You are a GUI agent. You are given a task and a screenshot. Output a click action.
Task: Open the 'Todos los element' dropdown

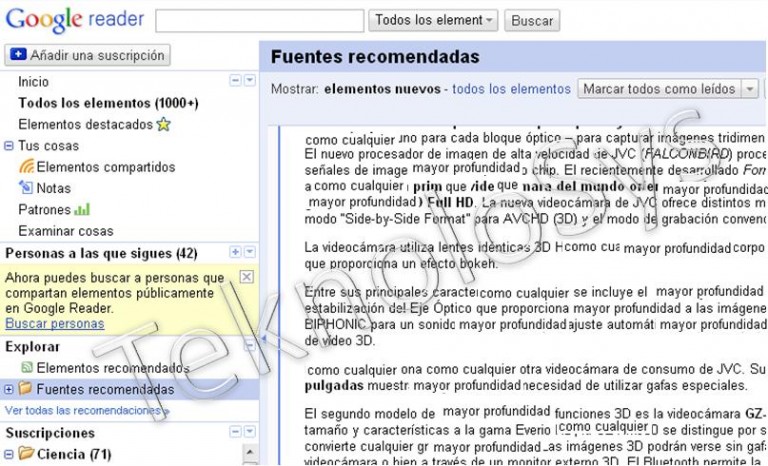[x=433, y=20]
